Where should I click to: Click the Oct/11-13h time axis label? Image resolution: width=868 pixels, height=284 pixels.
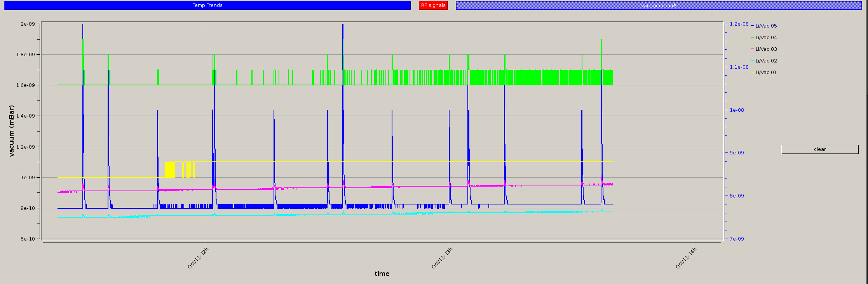pyautogui.click(x=443, y=258)
